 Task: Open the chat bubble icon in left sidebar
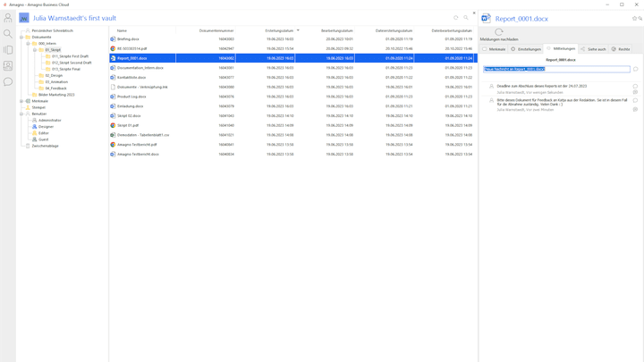[x=8, y=82]
